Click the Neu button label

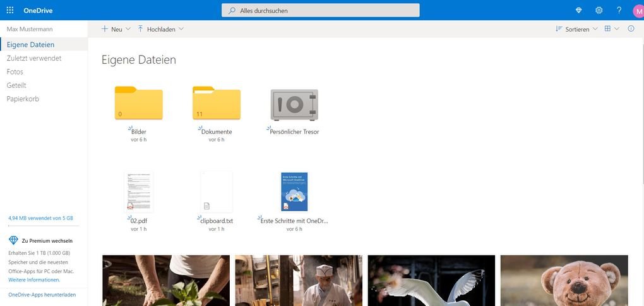pos(117,29)
